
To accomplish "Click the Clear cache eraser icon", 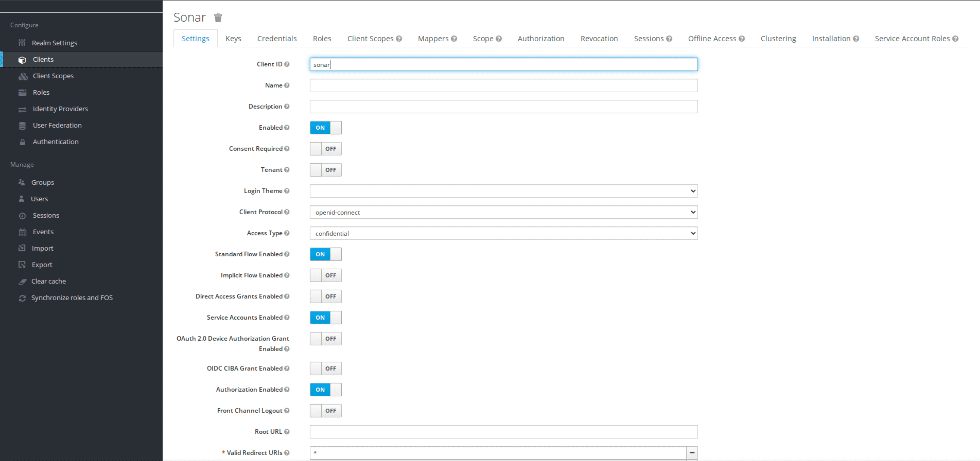I will (22, 282).
